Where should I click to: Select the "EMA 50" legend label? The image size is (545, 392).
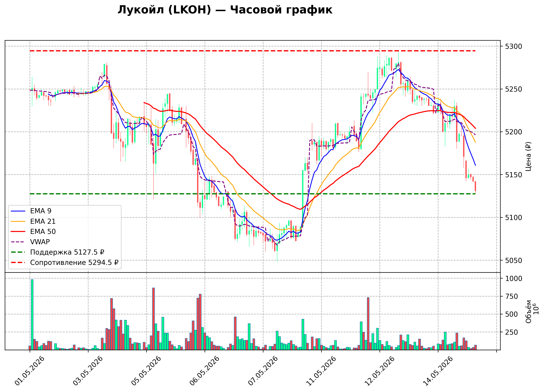pyautogui.click(x=43, y=232)
